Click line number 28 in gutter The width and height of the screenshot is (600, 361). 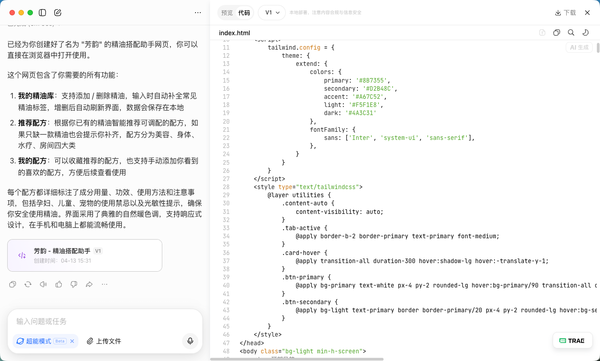[x=226, y=187]
